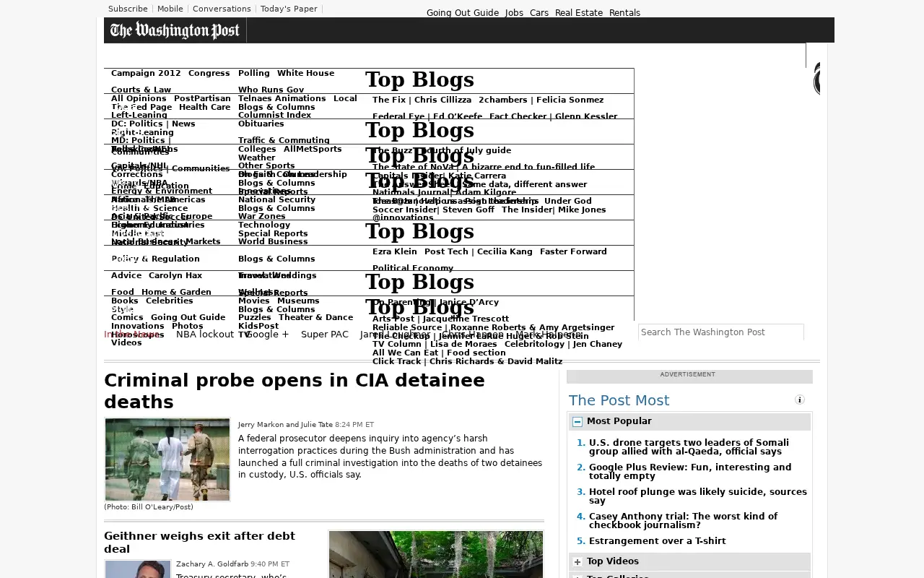
Task: Read the U.S. drone targets Somali story
Action: 689,447
